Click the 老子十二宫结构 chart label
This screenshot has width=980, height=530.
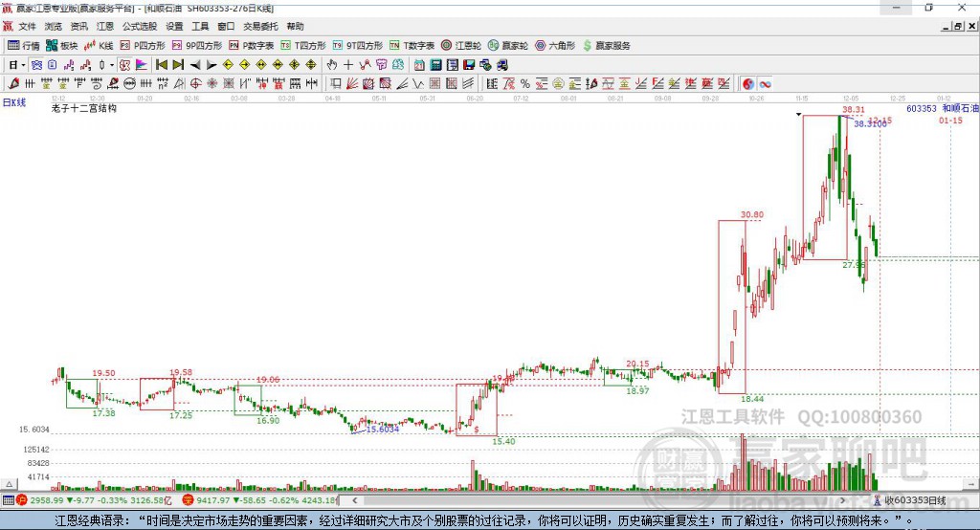click(x=84, y=108)
